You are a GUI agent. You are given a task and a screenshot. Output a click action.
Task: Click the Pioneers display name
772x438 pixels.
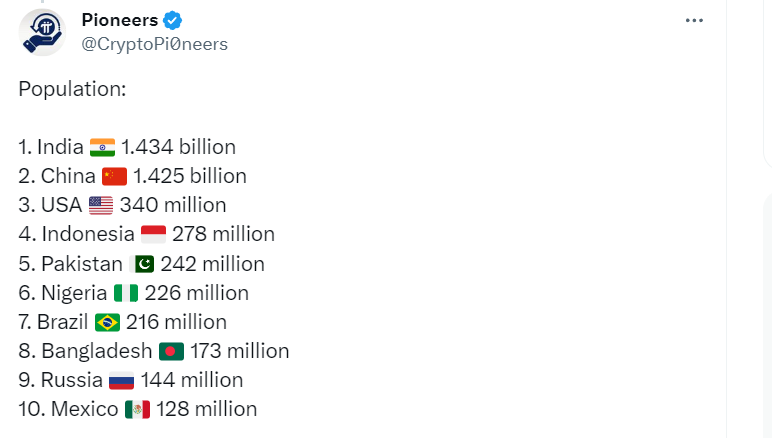coord(120,20)
